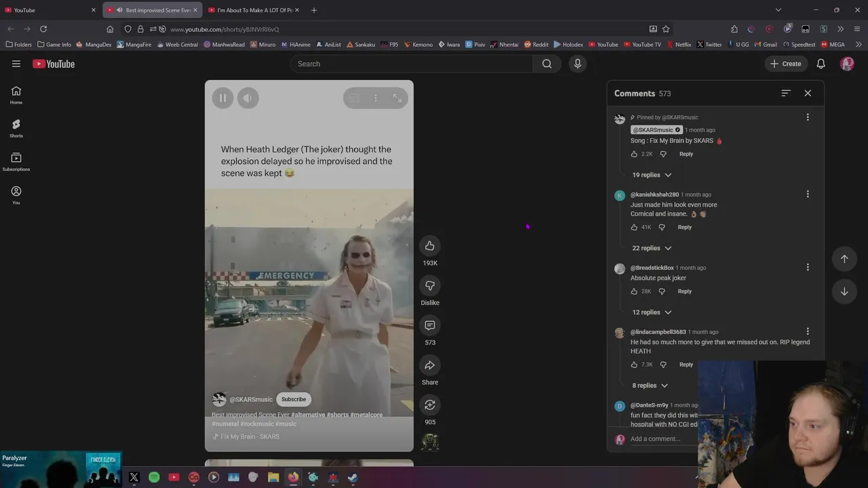
Task: Bookmark this page with the star
Action: coord(666,29)
